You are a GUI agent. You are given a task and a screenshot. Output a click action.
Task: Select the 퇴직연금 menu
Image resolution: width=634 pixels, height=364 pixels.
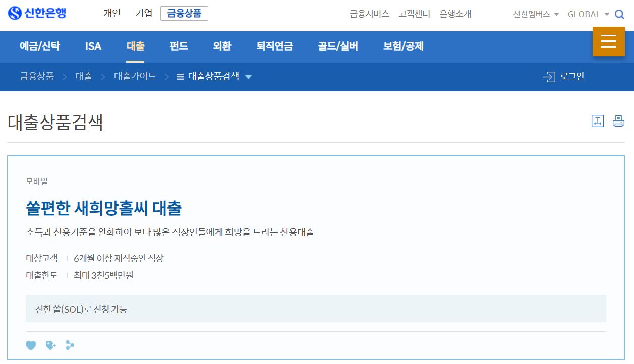pos(274,46)
